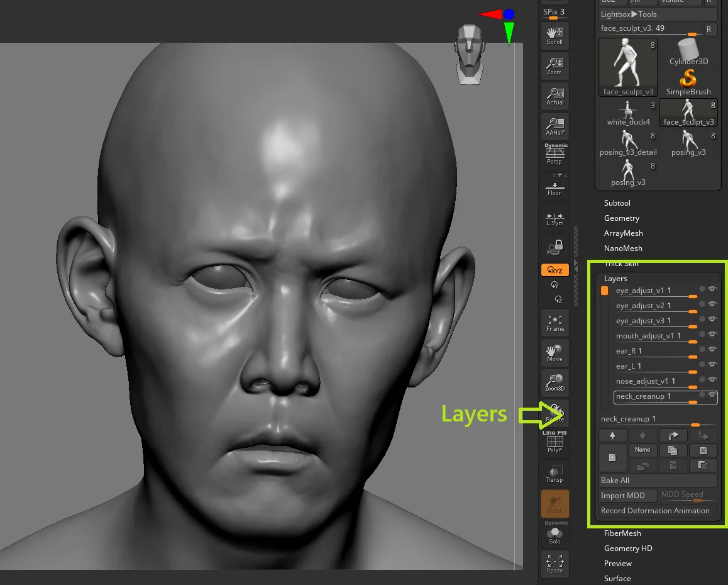Toggle Ghost transparency
The height and width of the screenshot is (585, 728).
pos(555,503)
